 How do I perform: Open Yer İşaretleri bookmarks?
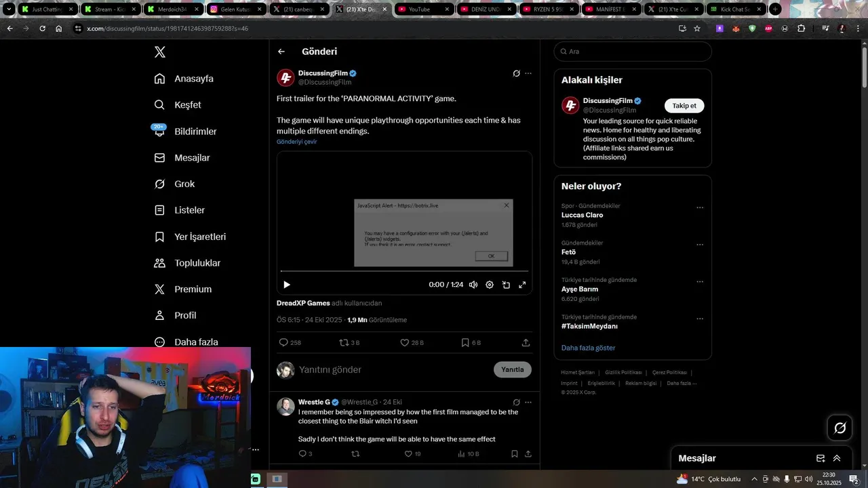click(x=190, y=237)
